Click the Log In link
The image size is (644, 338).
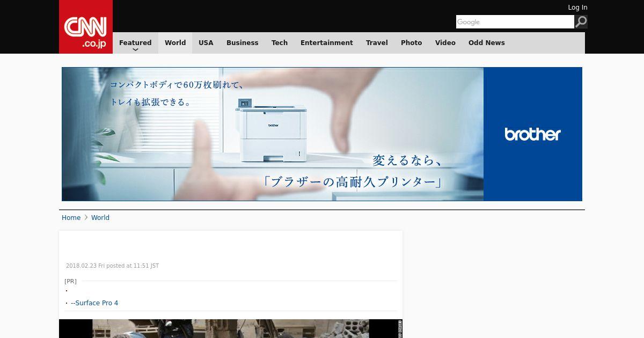[577, 8]
